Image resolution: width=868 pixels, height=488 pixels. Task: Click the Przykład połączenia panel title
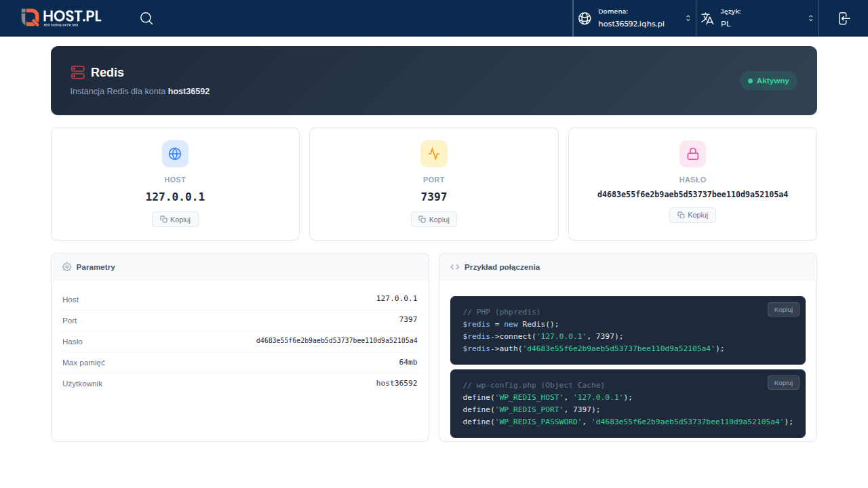point(502,267)
